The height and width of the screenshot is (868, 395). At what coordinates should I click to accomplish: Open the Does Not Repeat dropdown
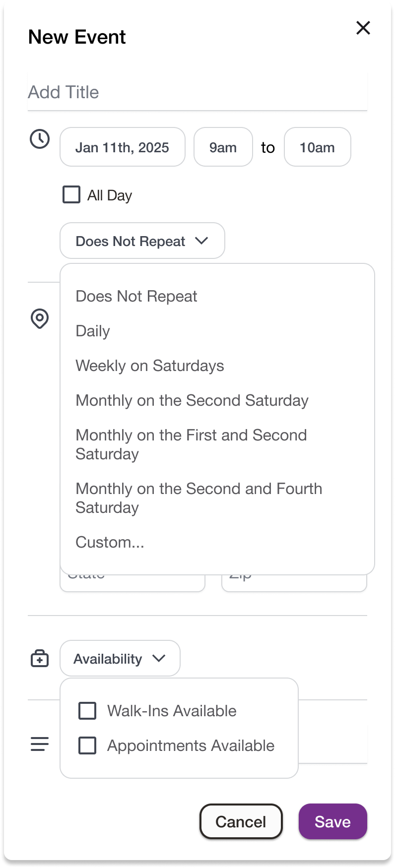click(142, 241)
